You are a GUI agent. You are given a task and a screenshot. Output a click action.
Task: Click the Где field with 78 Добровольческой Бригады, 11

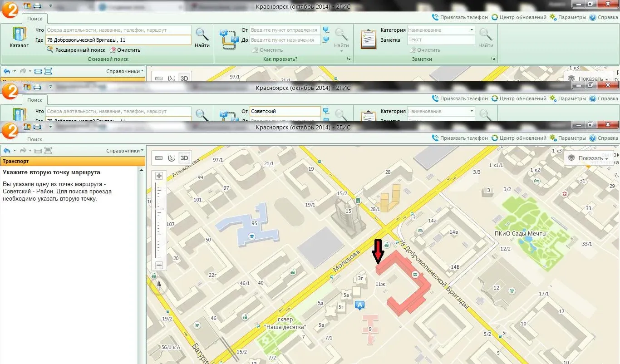point(118,40)
